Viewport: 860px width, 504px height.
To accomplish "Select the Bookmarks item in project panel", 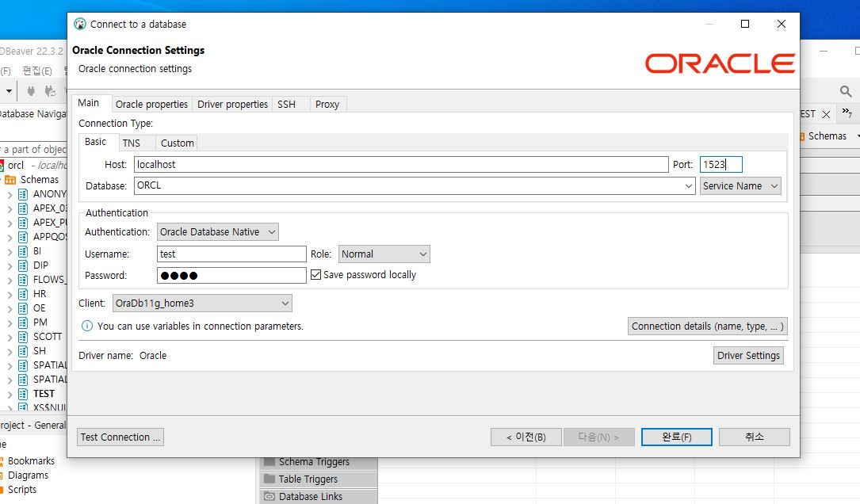I will point(31,461).
